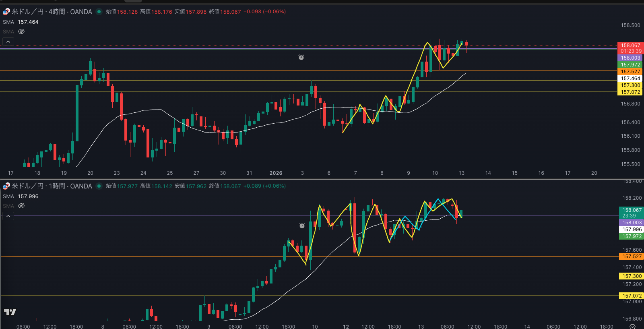This screenshot has width=644, height=329.
Task: Click the alarm clock icon on the 4-hour chart
Action: [301, 58]
